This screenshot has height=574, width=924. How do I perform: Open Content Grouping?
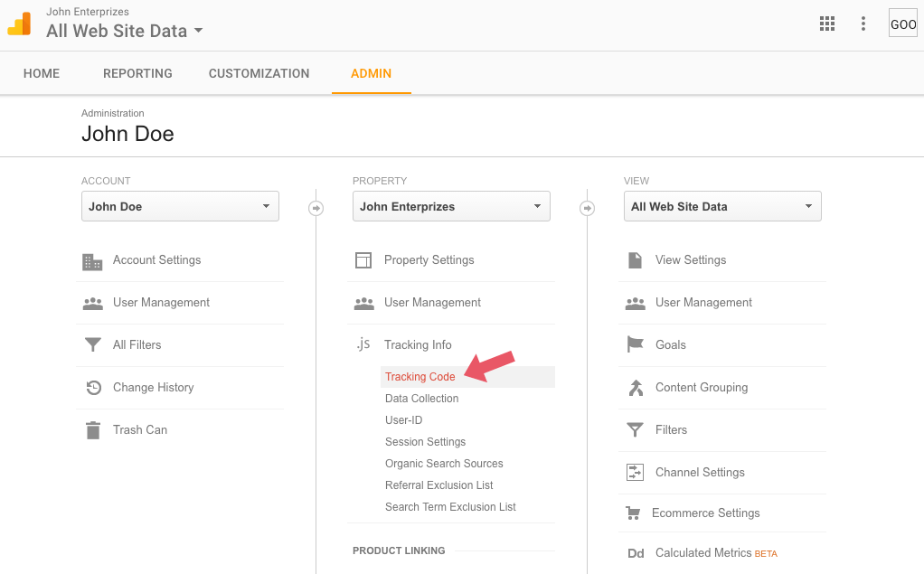pos(702,387)
